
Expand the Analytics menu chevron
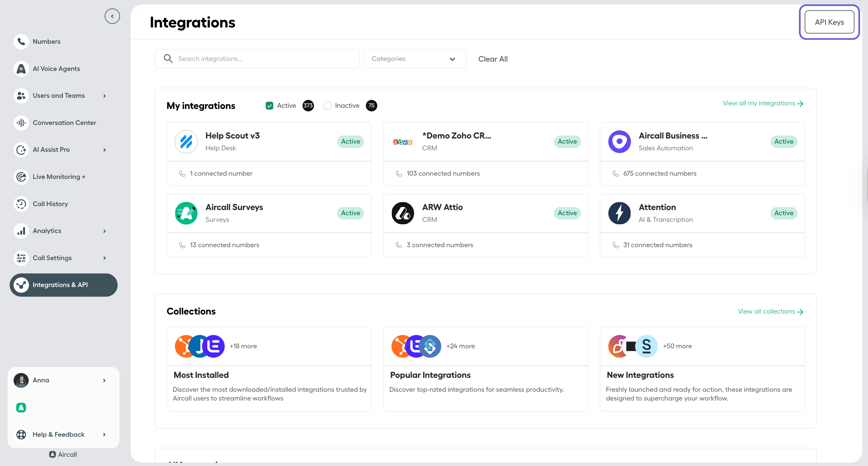pyautogui.click(x=104, y=231)
